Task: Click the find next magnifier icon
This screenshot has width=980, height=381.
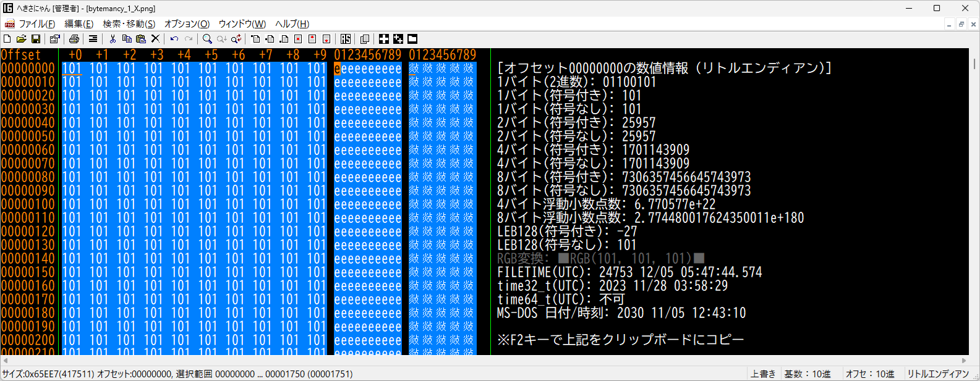Action: point(221,39)
